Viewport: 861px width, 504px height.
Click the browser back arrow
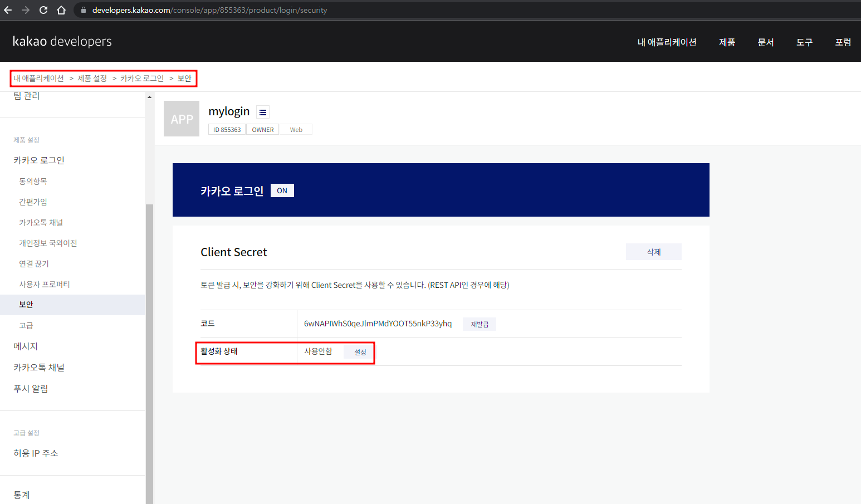click(8, 10)
